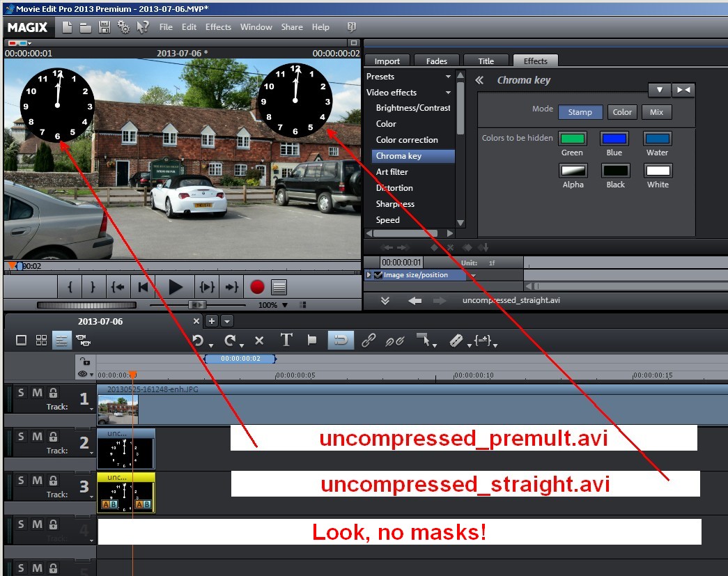Jump to range start button
The height and width of the screenshot is (576, 728).
(118, 288)
